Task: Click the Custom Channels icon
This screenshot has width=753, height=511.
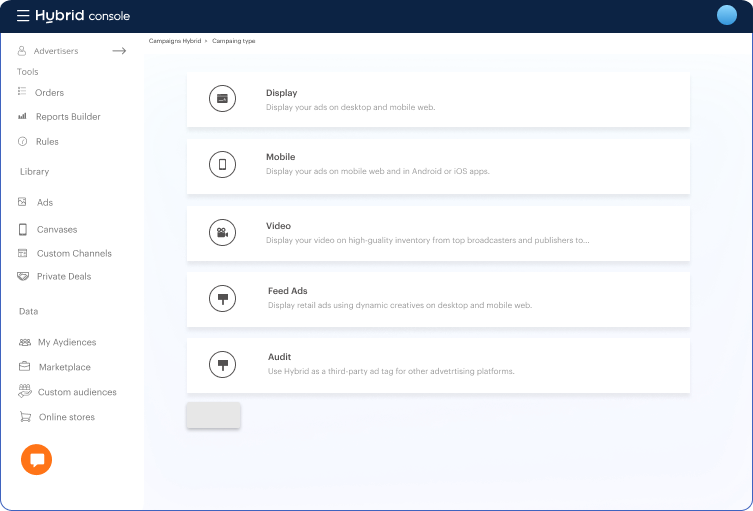Action: 23,253
